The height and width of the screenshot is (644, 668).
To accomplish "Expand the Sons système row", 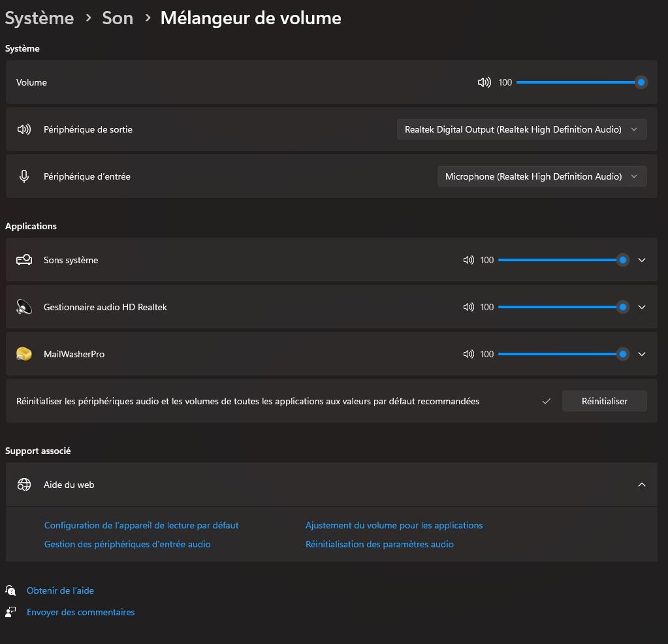I will tap(642, 260).
